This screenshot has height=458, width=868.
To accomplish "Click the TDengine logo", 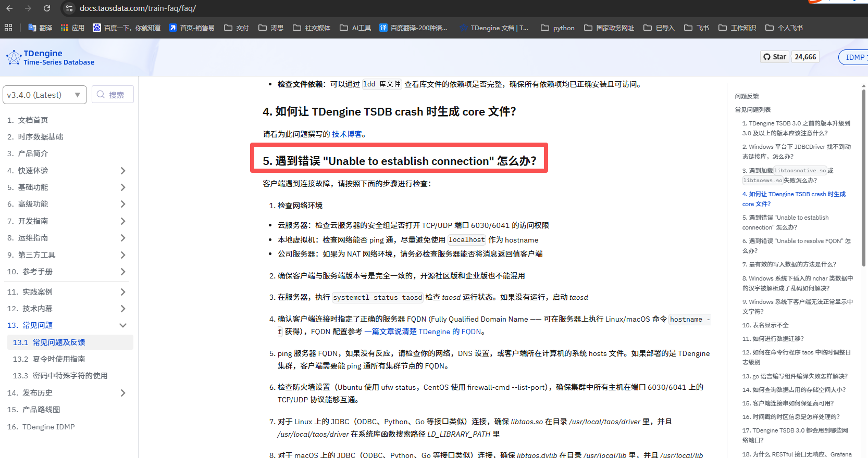I will pyautogui.click(x=50, y=57).
